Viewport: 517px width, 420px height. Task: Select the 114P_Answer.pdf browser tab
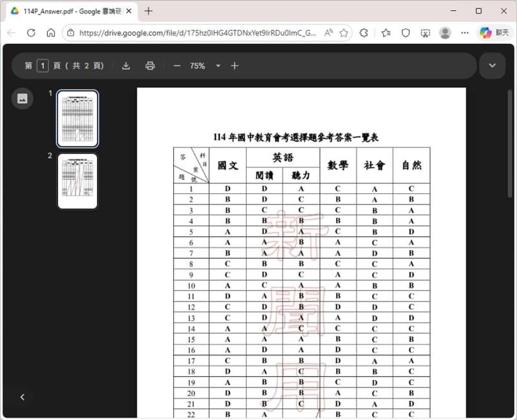coord(68,11)
